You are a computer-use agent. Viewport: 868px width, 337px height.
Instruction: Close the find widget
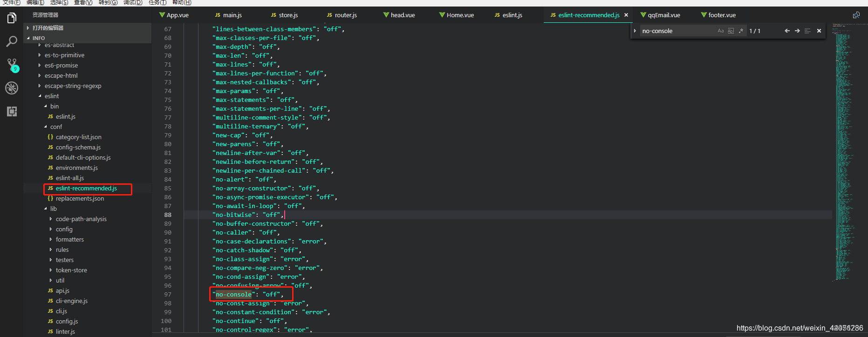(819, 31)
